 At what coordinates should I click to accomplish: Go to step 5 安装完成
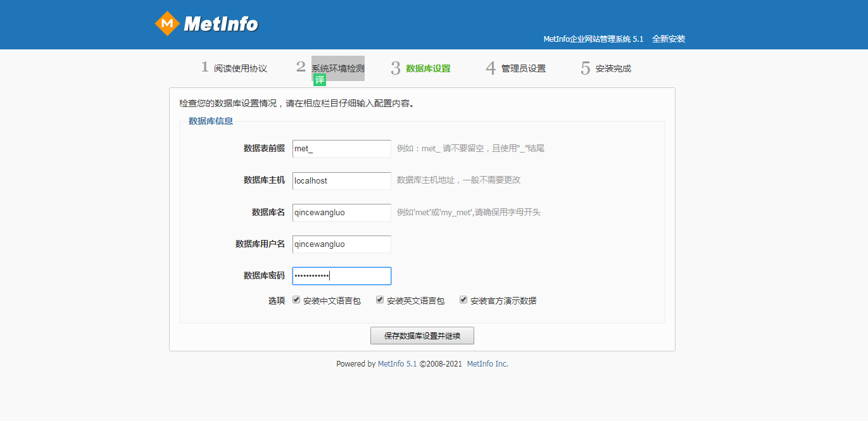pos(606,68)
